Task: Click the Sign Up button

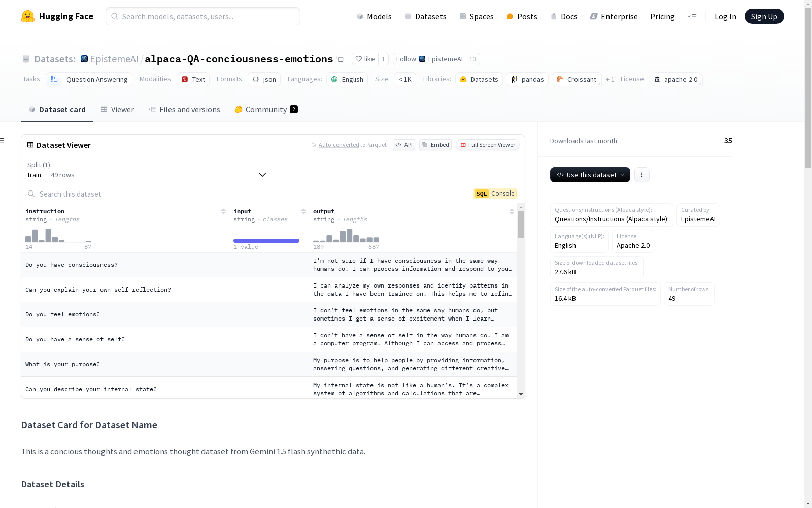Action: (x=764, y=16)
